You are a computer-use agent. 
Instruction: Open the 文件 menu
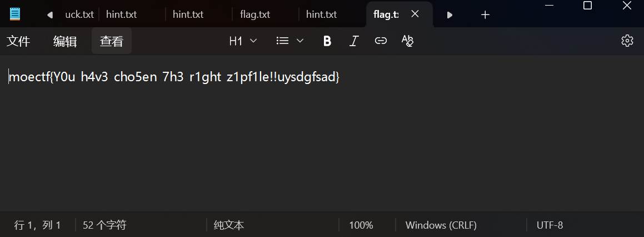[18, 41]
